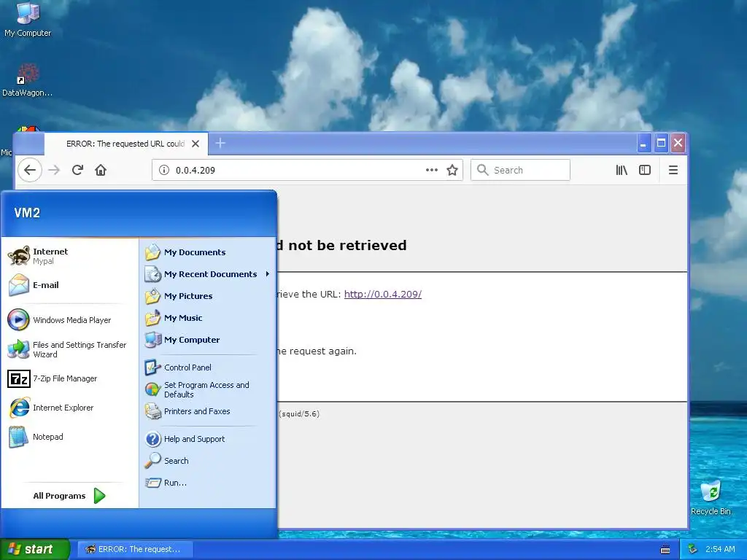
Task: Open My Computer from Start menu
Action: [x=207, y=340]
